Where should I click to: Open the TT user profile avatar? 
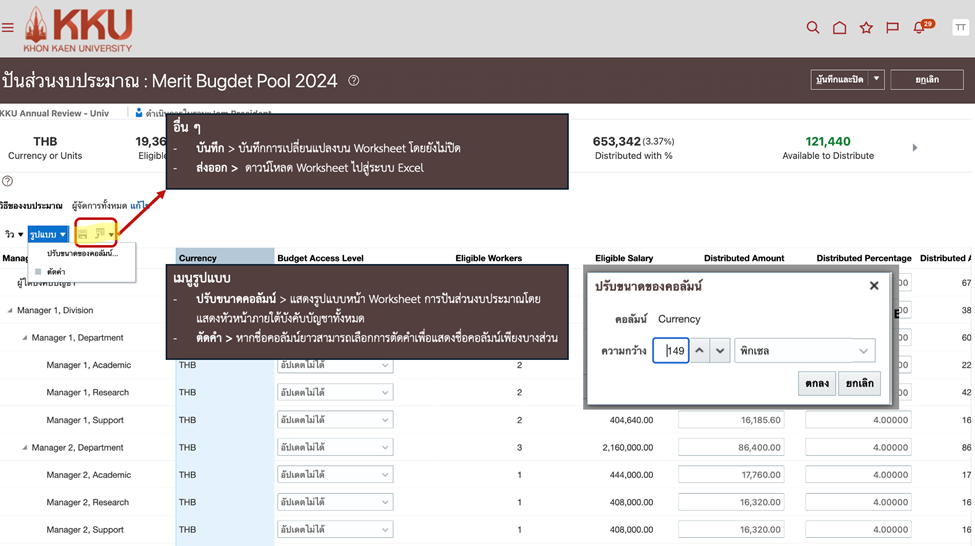959,28
